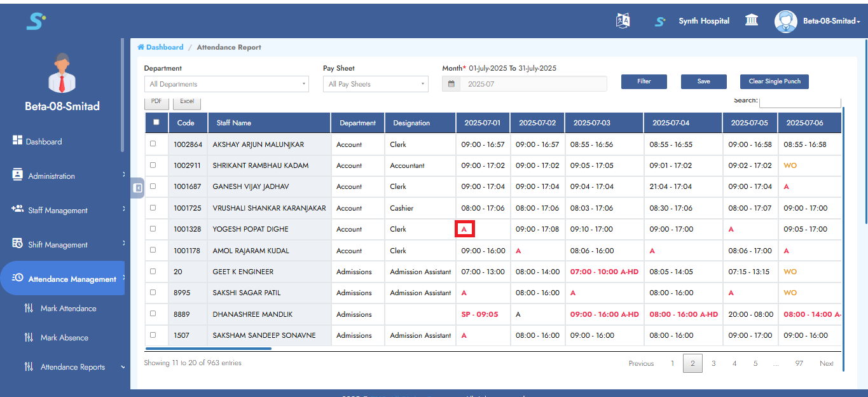Click the bank building icon in header
The height and width of the screenshot is (397, 868).
tap(752, 21)
